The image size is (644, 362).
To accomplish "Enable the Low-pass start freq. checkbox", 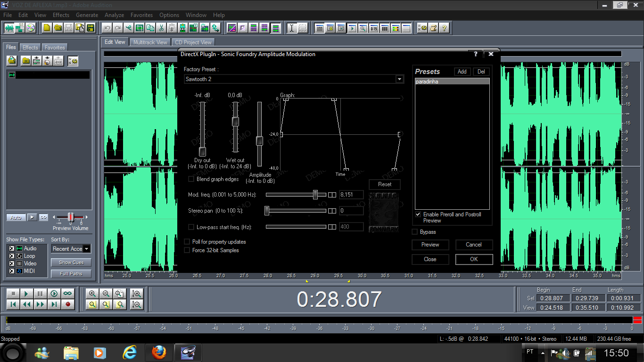I will coord(191,227).
